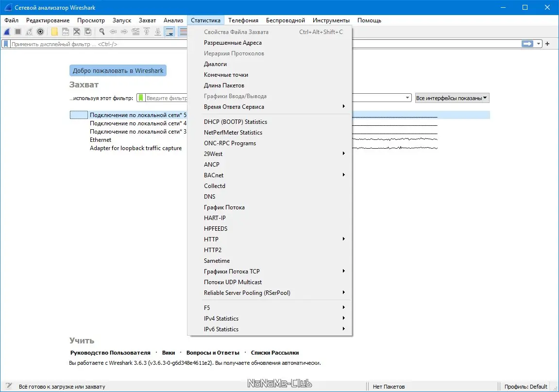Open the 'Списки Рассылки' link
The width and height of the screenshot is (559, 392).
[x=275, y=352]
